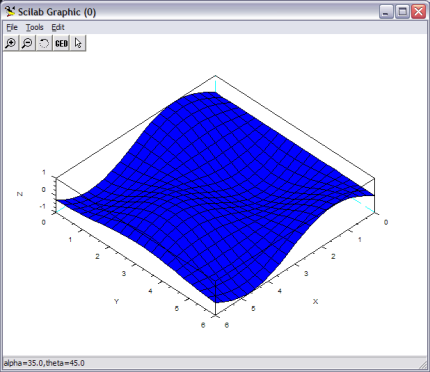The width and height of the screenshot is (430, 372).
Task: Open the Edit menu
Action: 58,27
